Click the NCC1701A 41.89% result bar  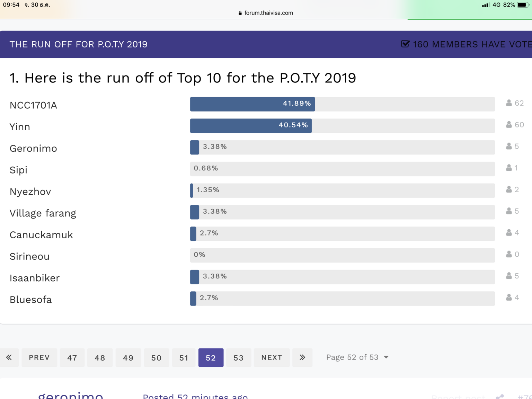pos(252,104)
